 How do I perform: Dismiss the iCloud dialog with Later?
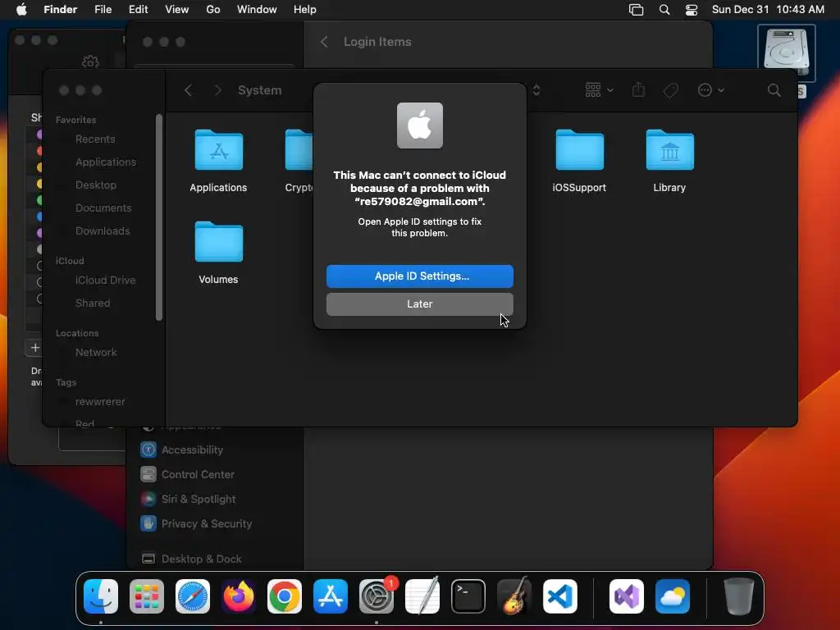tap(419, 304)
